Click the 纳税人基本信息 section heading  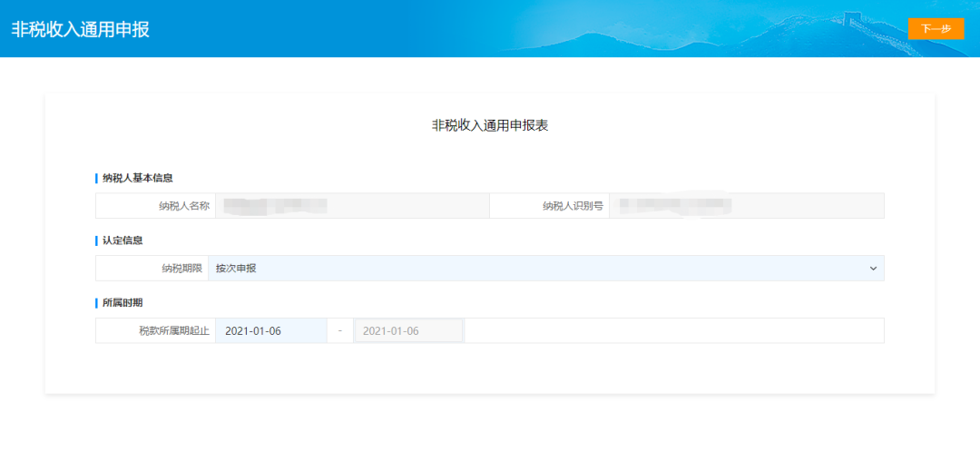pyautogui.click(x=138, y=178)
